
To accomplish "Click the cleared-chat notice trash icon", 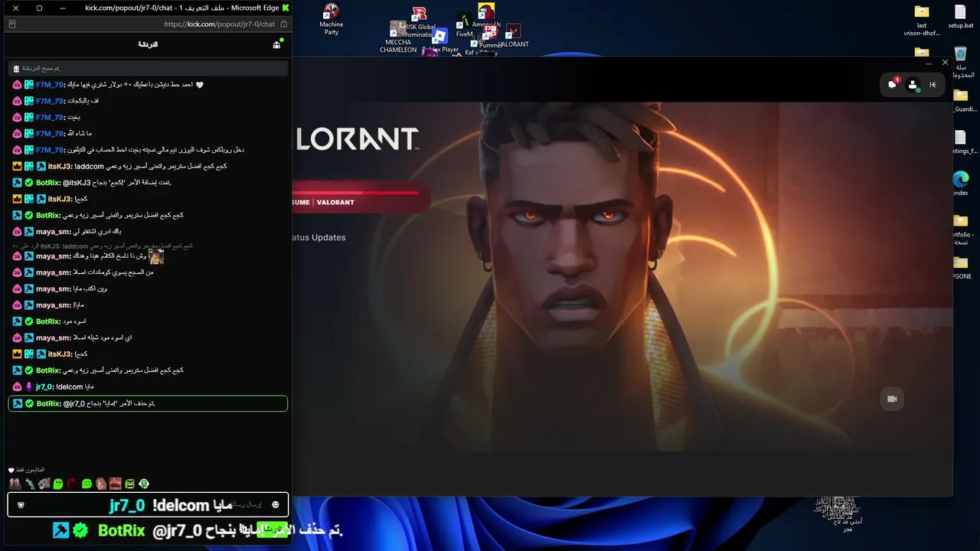I will 16,69.
